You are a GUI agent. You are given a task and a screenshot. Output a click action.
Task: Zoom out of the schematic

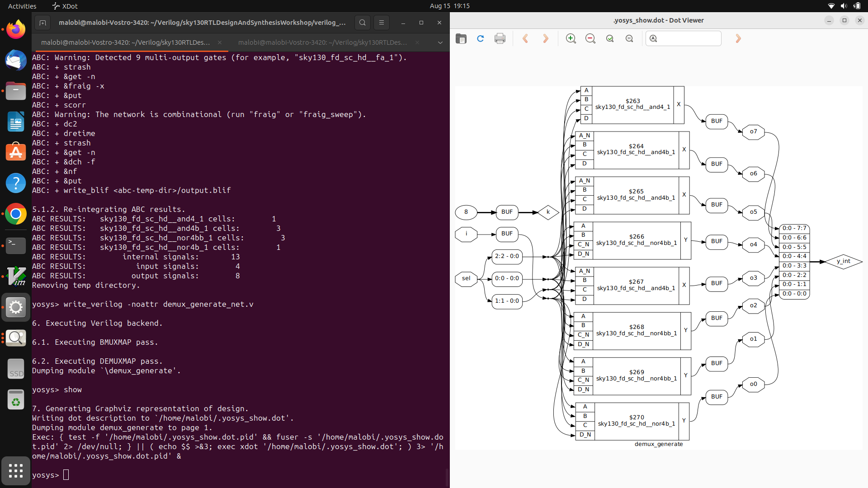point(590,38)
